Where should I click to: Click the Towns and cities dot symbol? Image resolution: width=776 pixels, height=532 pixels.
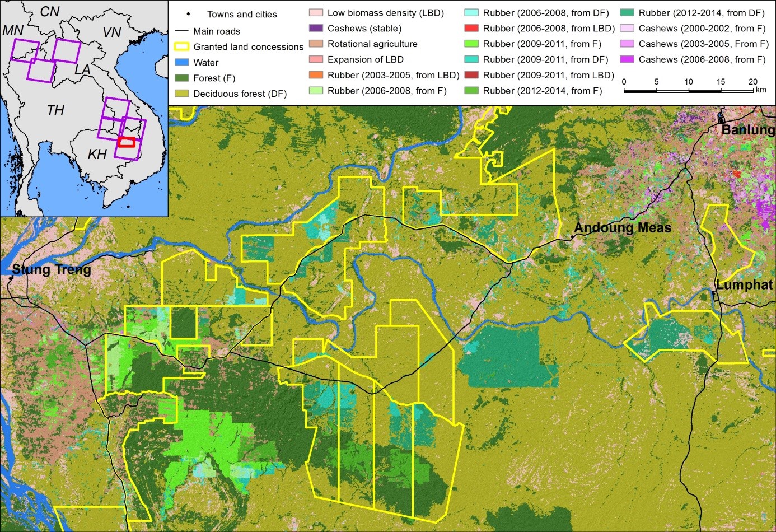(188, 14)
